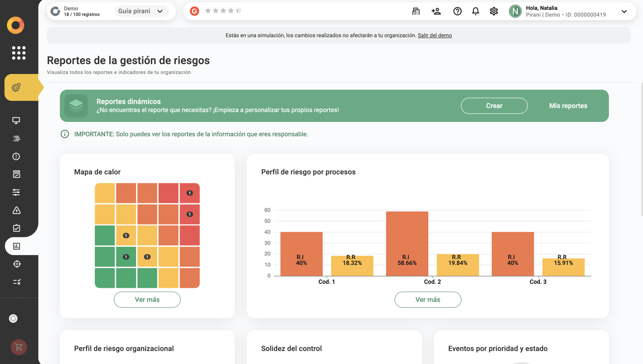Image resolution: width=643 pixels, height=364 pixels.
Task: Click the clipboard checkmark icon in sidebar
Action: (16, 228)
